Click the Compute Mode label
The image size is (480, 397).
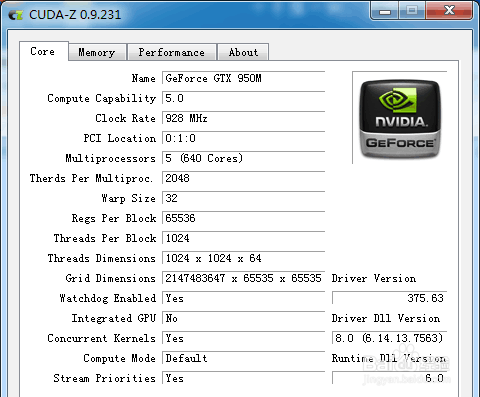click(119, 359)
